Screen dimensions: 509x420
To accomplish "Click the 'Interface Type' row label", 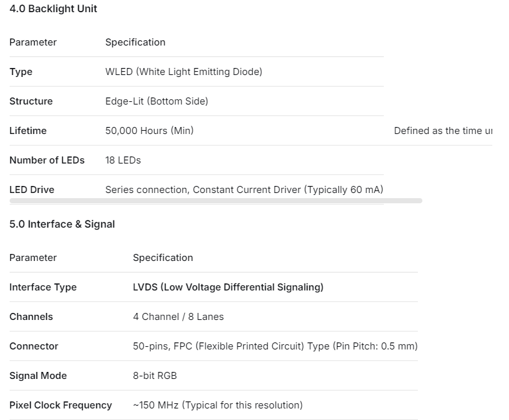I will pos(42,287).
